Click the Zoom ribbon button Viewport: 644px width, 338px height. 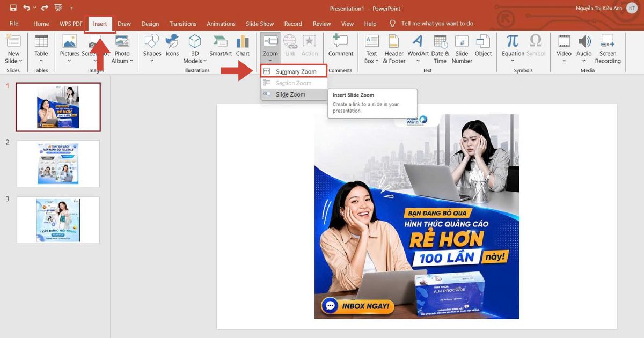(270, 48)
